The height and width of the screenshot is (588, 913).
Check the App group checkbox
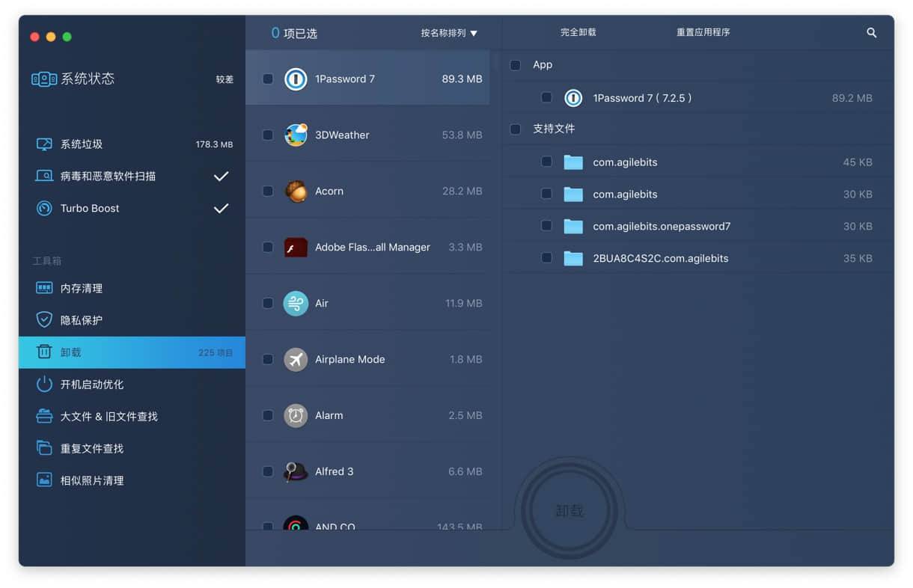(x=515, y=65)
